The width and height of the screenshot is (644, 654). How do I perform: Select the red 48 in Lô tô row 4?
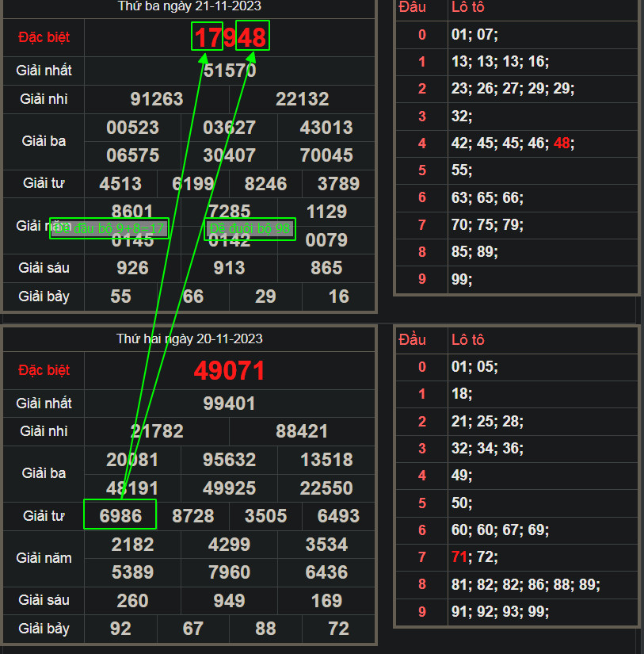(562, 143)
